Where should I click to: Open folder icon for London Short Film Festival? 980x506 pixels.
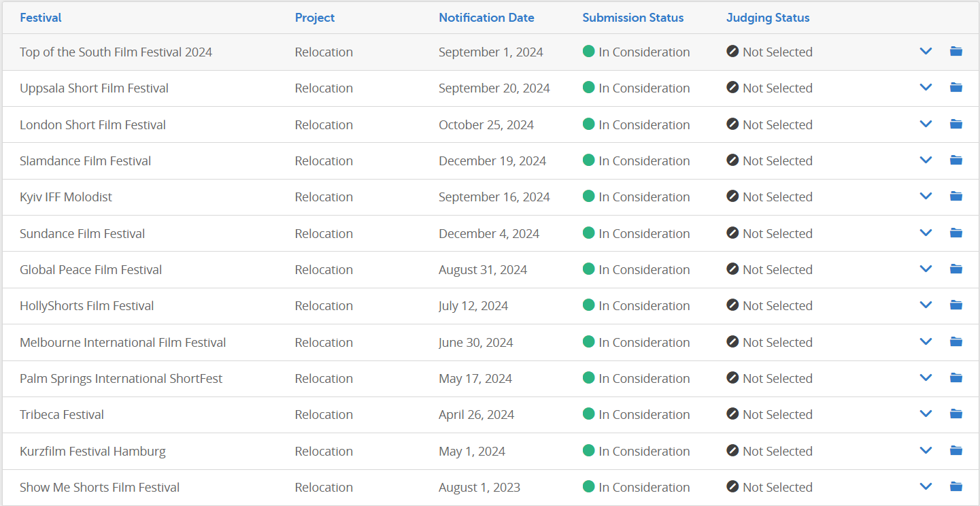coord(956,124)
